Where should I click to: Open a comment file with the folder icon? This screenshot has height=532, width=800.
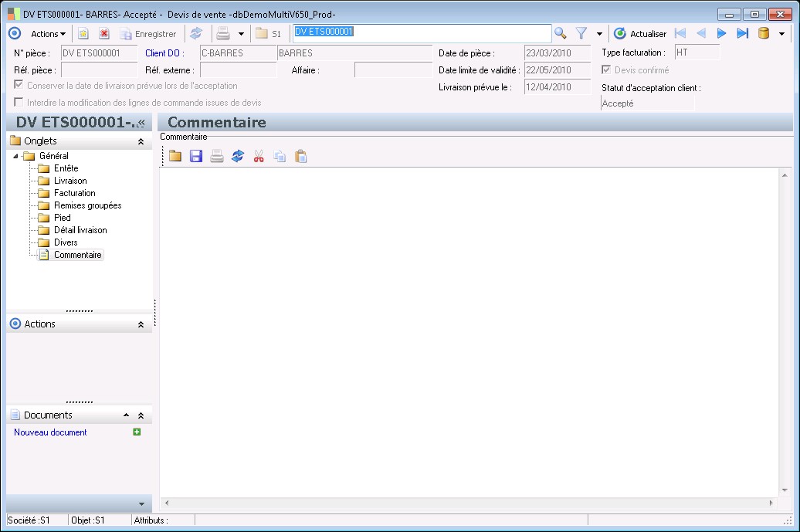point(175,156)
